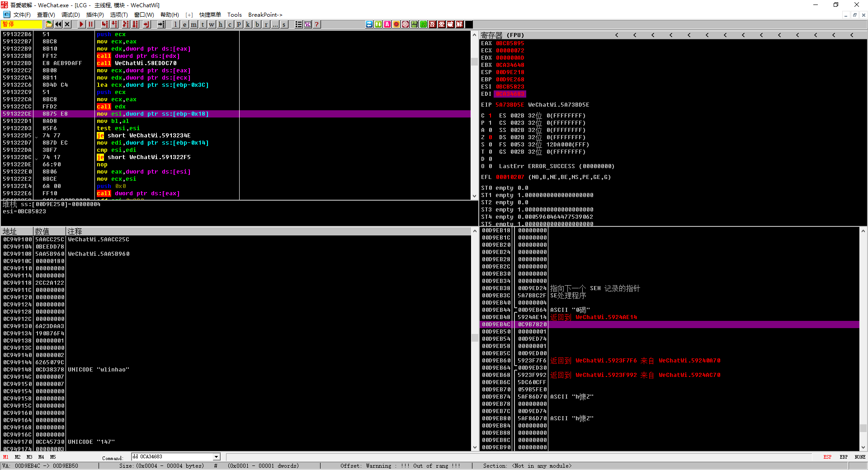
Task: Switch memory dump to M5
Action: click(53, 457)
